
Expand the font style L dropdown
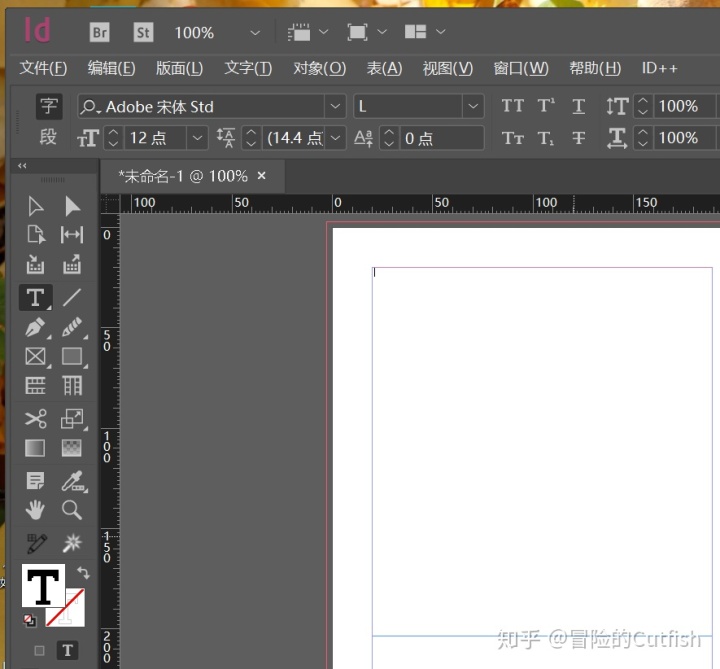tap(473, 107)
